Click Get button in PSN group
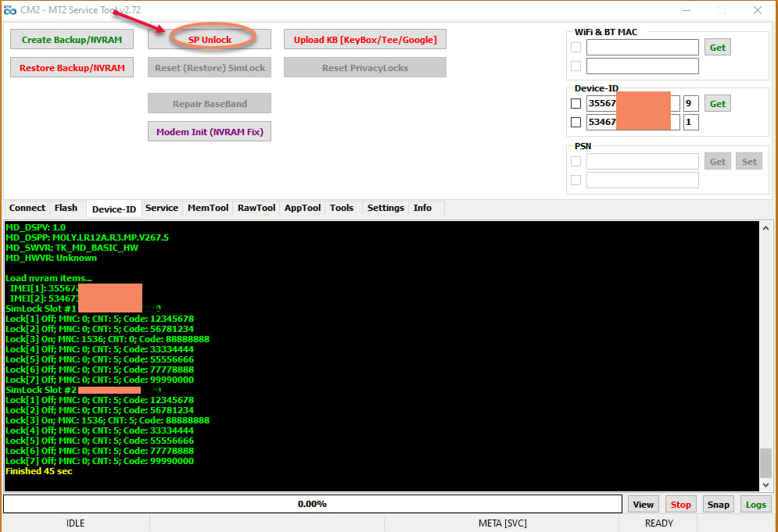 718,162
